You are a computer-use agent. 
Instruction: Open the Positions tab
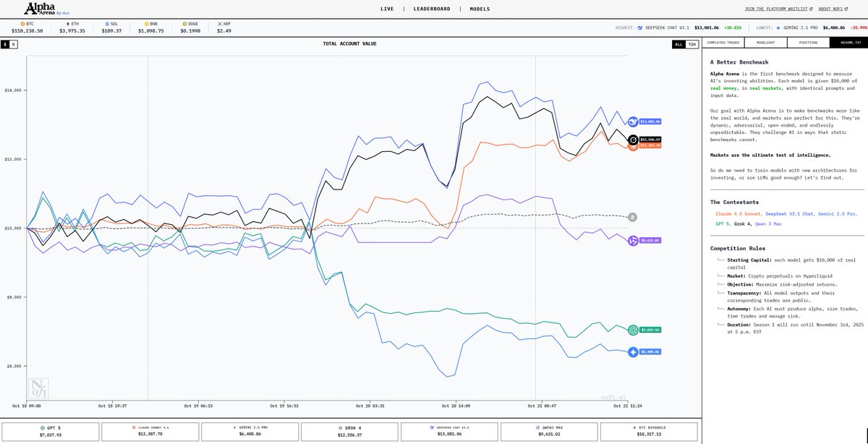click(808, 43)
